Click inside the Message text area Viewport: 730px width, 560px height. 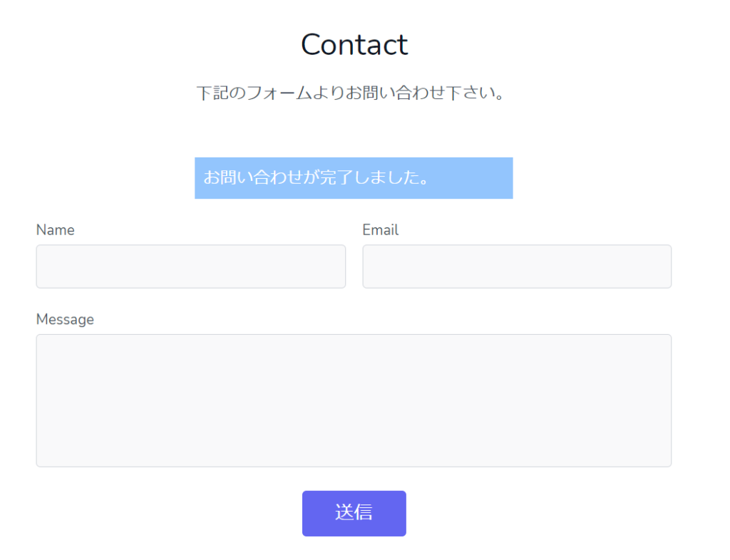354,399
